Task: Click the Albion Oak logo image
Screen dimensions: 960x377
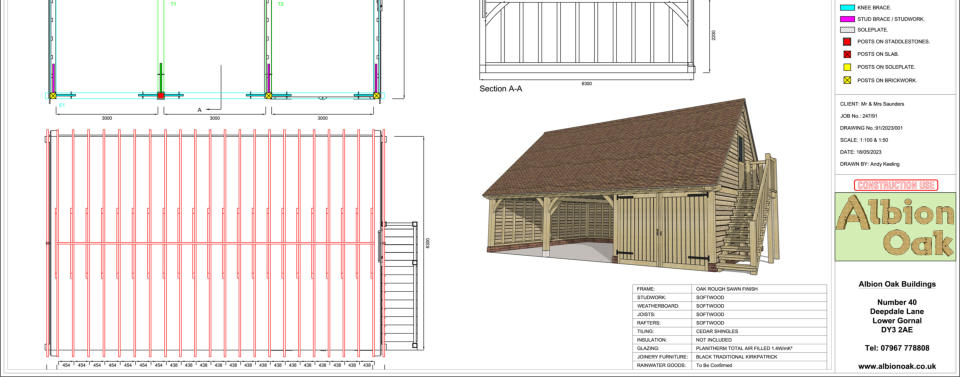Action: 896,226
